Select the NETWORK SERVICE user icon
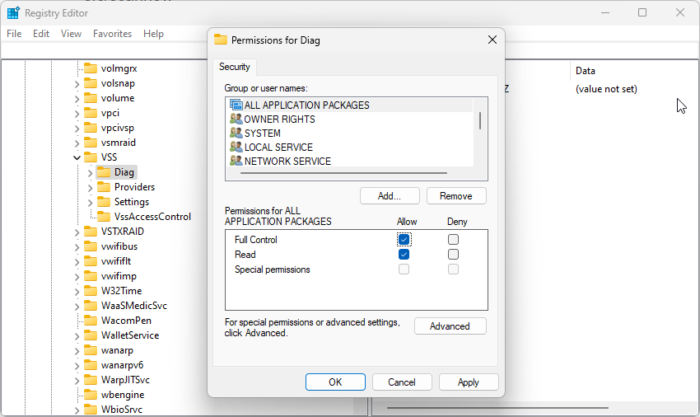 236,161
